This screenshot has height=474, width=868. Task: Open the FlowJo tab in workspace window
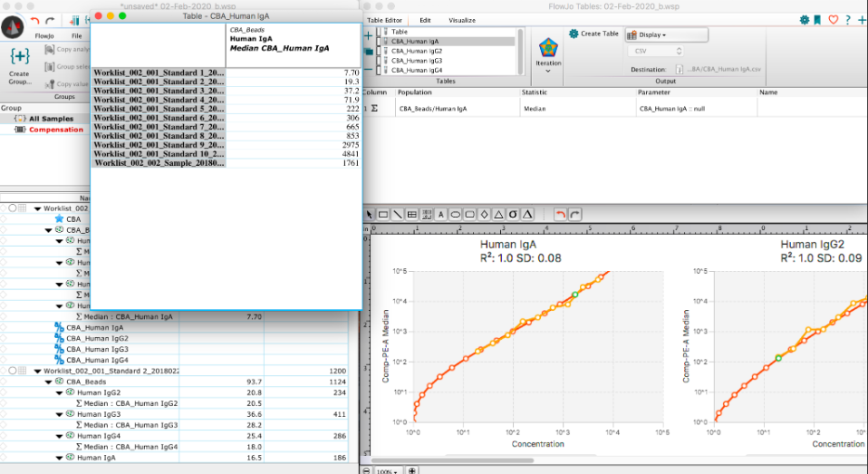pyautogui.click(x=44, y=36)
